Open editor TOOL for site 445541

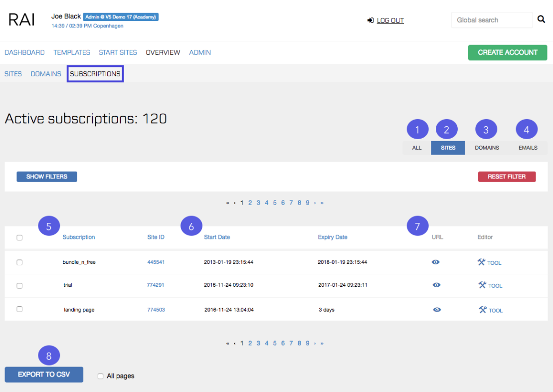click(x=490, y=262)
